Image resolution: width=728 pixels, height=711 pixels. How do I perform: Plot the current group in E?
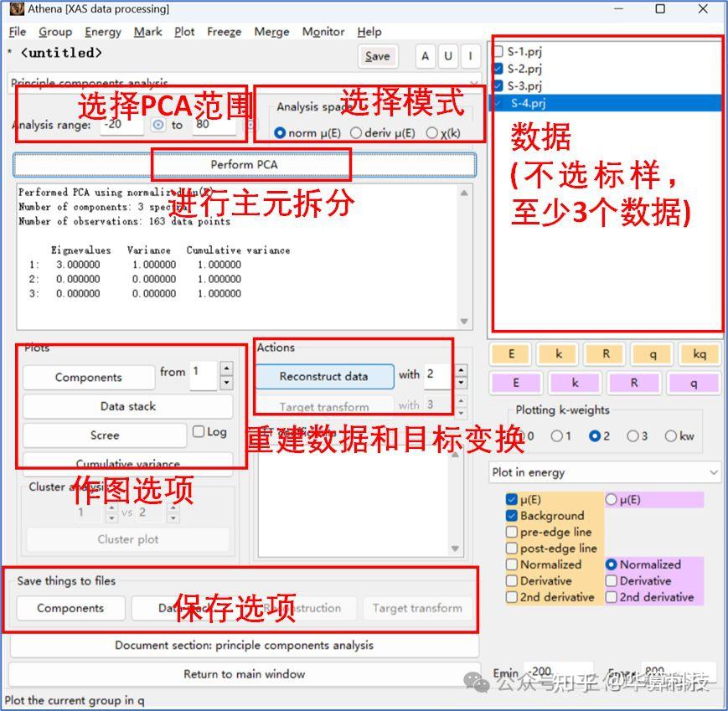point(509,353)
